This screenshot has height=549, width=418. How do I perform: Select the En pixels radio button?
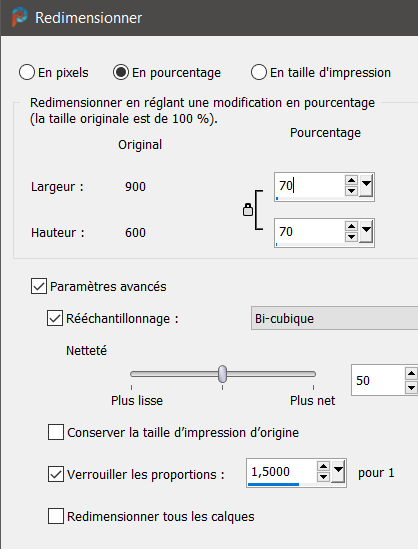(27, 72)
